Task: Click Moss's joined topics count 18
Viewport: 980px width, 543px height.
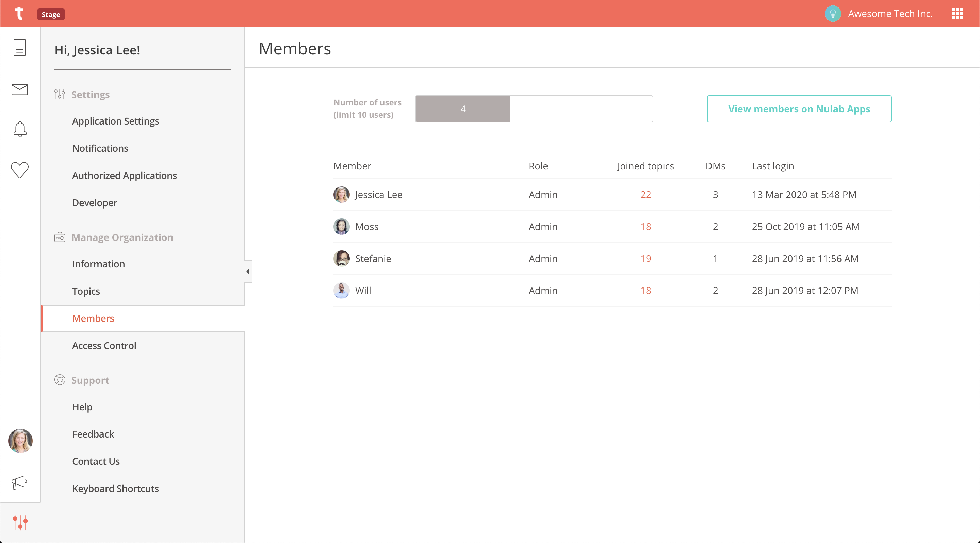Action: click(645, 227)
